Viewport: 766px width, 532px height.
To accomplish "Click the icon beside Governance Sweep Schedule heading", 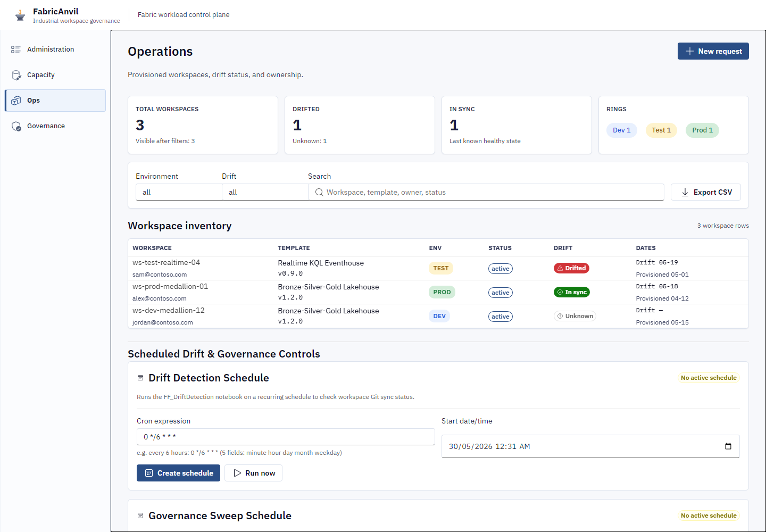I will click(140, 516).
